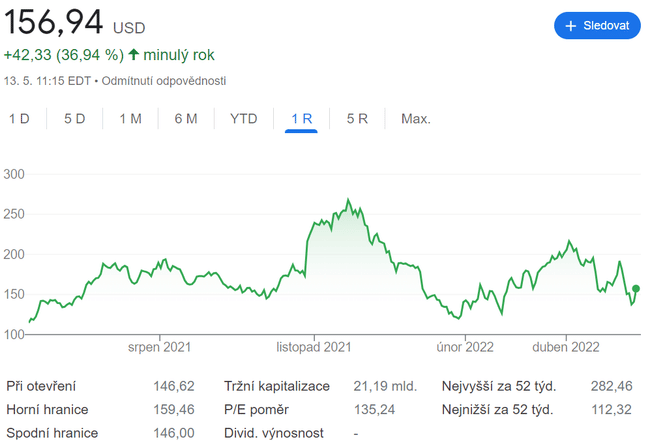This screenshot has width=650, height=441.
Task: Click the srpen 2021 axis label
Action: [159, 348]
